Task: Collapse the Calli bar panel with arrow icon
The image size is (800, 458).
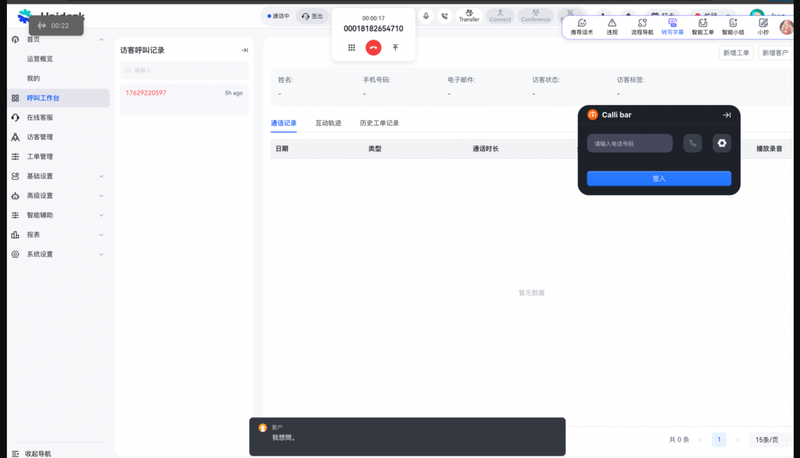Action: click(727, 115)
